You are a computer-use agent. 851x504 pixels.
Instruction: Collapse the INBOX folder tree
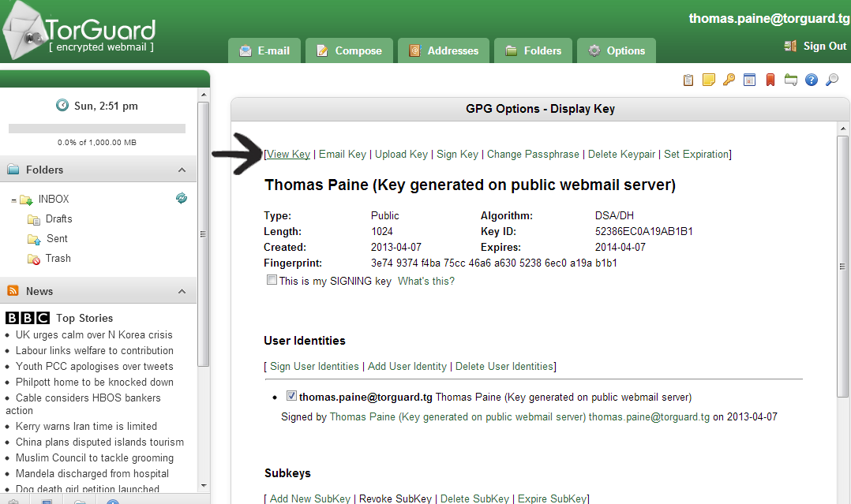click(14, 200)
